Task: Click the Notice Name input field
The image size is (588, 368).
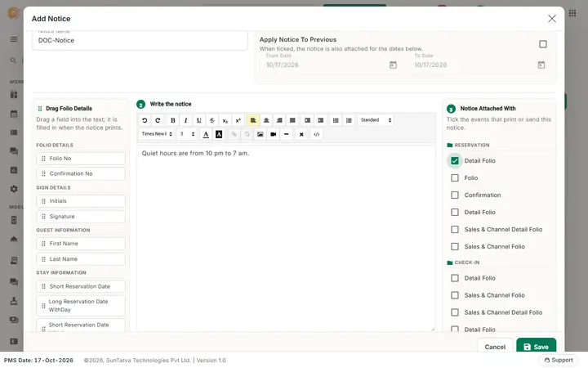Action: 140,40
